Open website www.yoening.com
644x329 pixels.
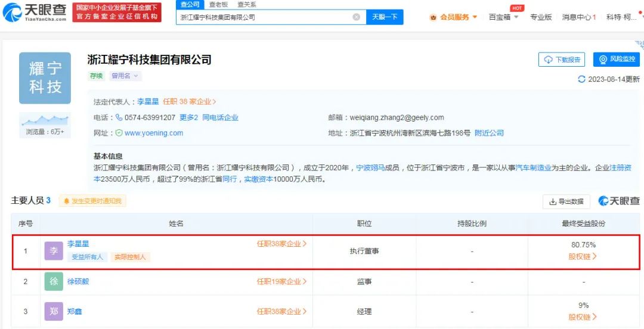[x=154, y=133]
